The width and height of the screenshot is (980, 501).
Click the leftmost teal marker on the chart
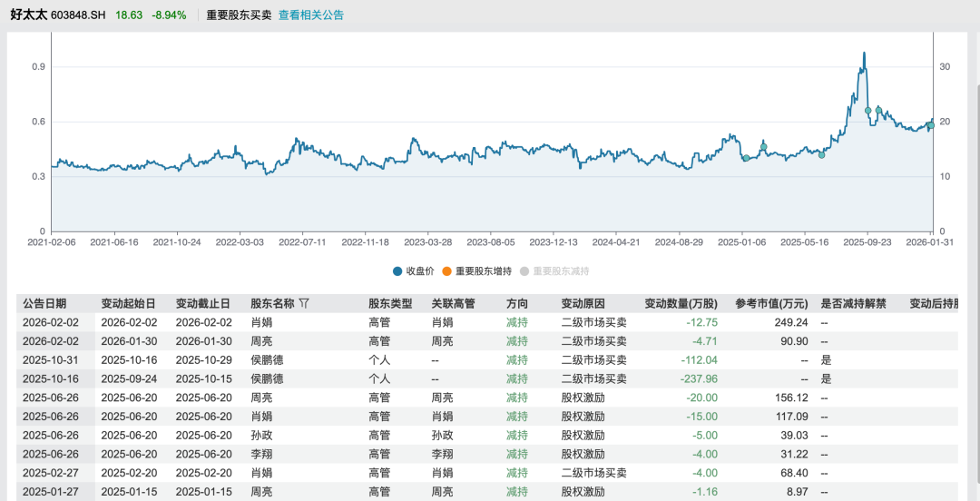coord(746,158)
